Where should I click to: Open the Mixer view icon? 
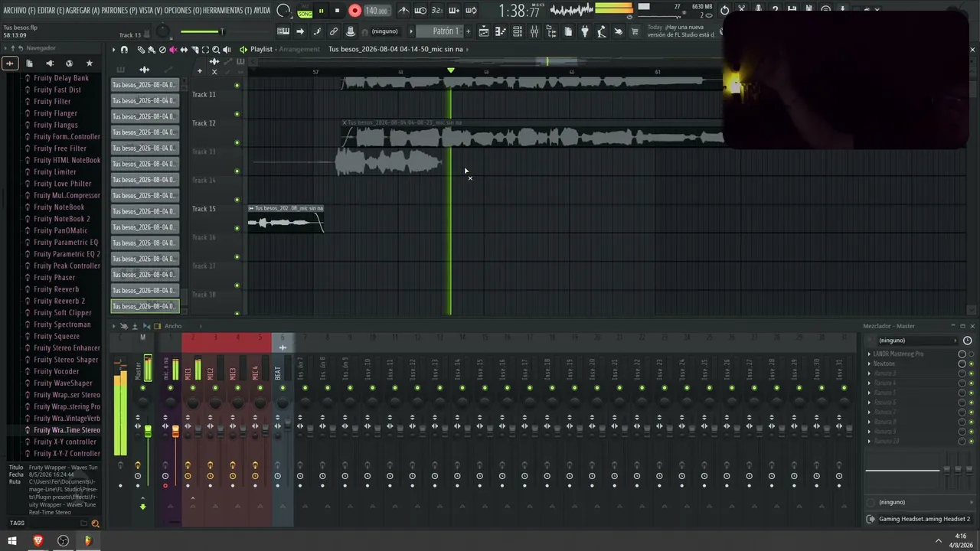coord(534,31)
